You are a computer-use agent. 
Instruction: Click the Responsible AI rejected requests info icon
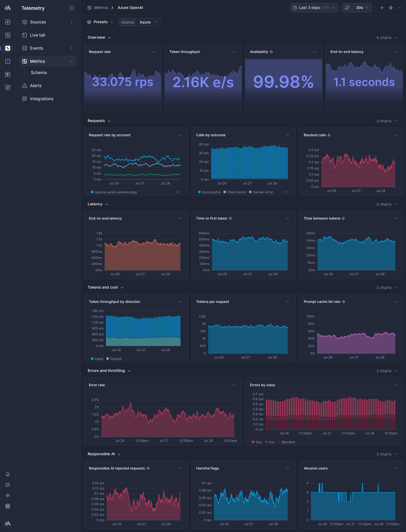click(x=148, y=469)
